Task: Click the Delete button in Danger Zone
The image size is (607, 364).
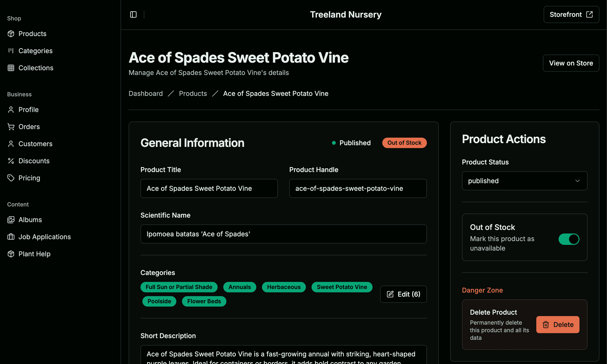Action: click(x=558, y=325)
